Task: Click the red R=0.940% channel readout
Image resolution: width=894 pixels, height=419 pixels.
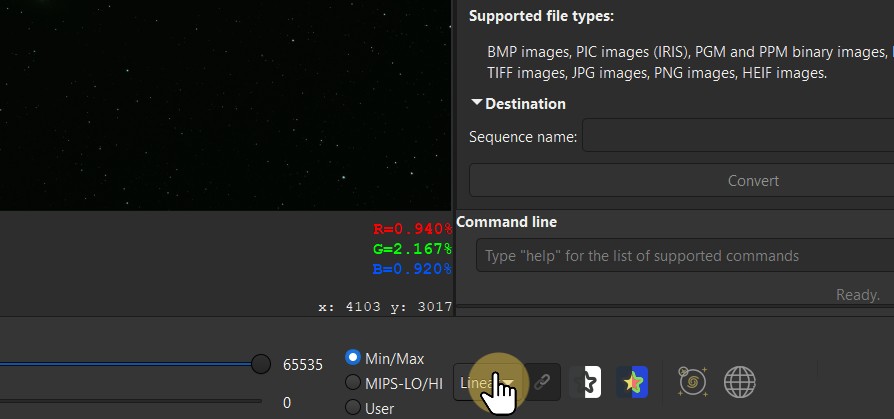Action: pos(412,229)
